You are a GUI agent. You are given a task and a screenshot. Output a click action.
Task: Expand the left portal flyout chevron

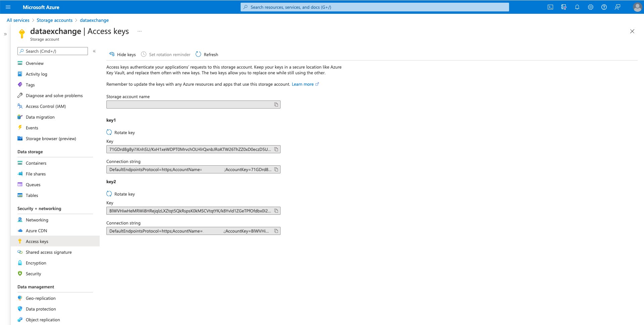click(5, 34)
